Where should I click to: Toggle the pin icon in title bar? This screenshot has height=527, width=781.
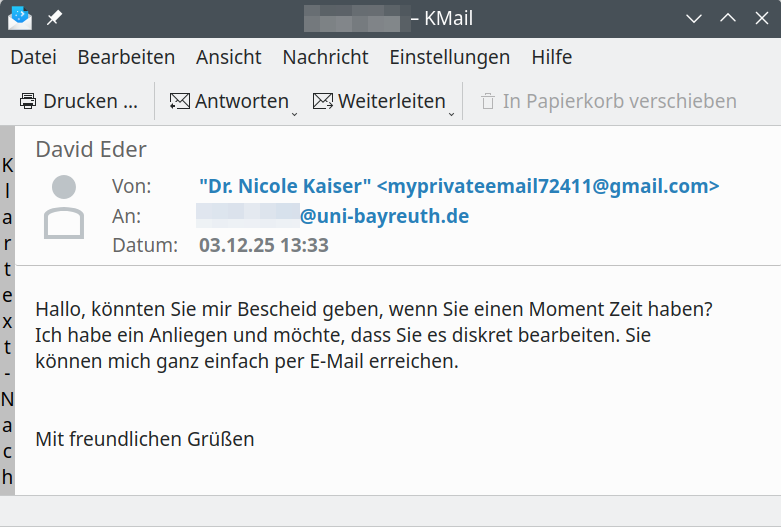coord(54,18)
